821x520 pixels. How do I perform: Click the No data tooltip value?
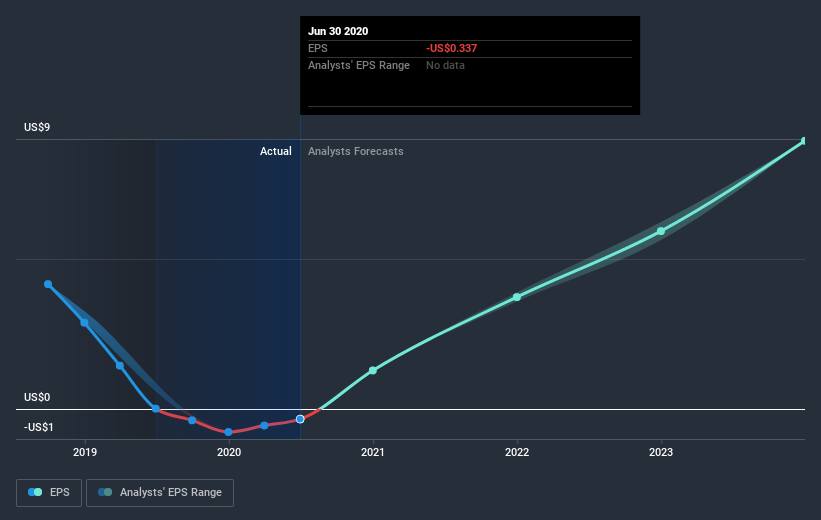[445, 65]
